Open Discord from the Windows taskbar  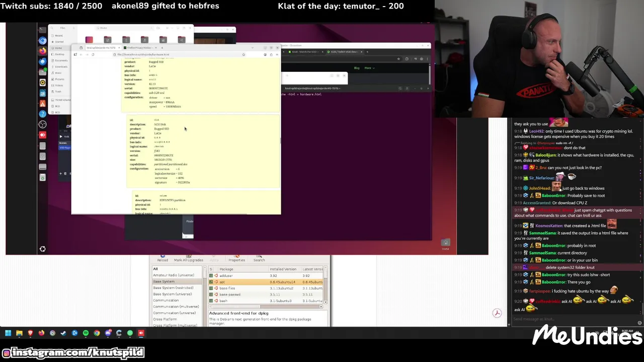(x=108, y=333)
